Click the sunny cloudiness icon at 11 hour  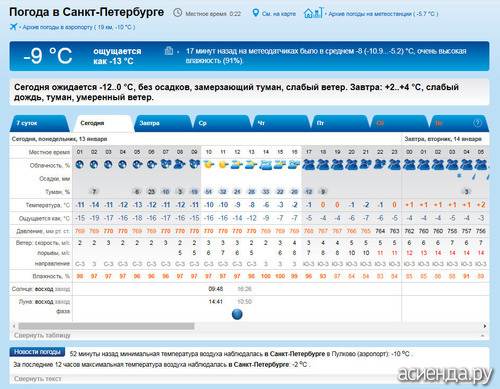(223, 164)
